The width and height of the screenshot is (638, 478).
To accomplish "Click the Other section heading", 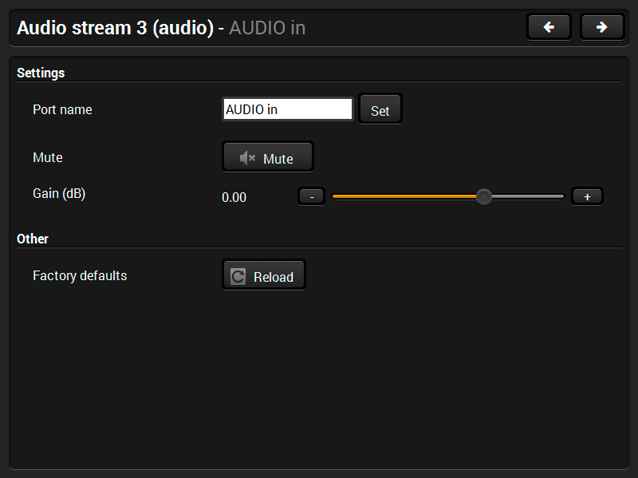I will [33, 239].
